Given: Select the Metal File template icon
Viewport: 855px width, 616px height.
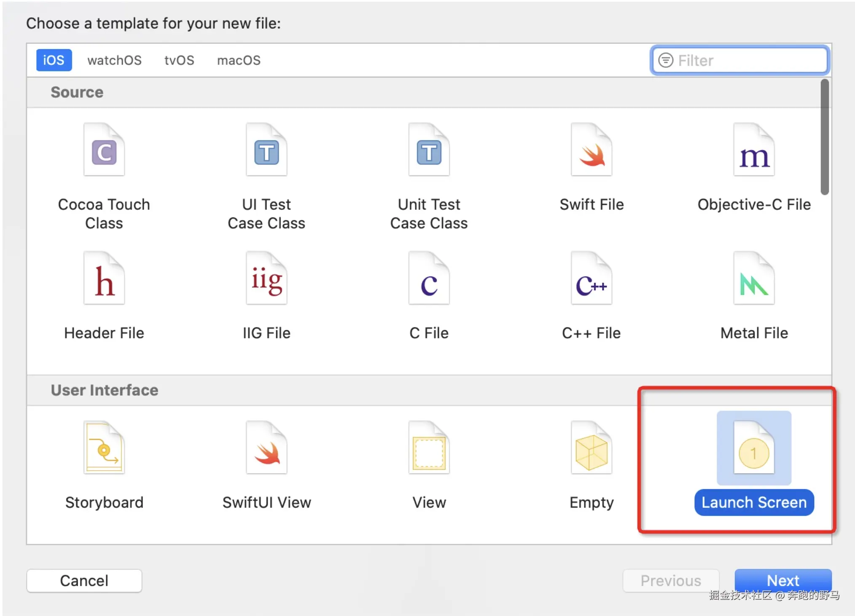Looking at the screenshot, I should (754, 278).
